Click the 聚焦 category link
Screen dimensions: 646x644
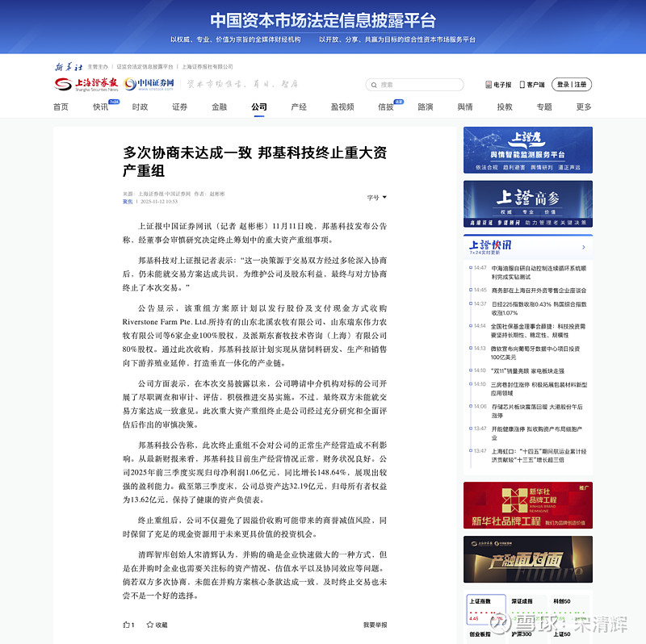tap(128, 202)
